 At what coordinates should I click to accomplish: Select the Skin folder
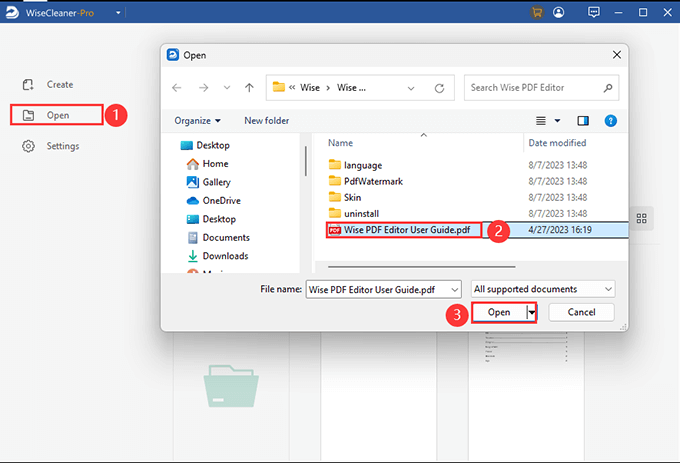(345, 198)
